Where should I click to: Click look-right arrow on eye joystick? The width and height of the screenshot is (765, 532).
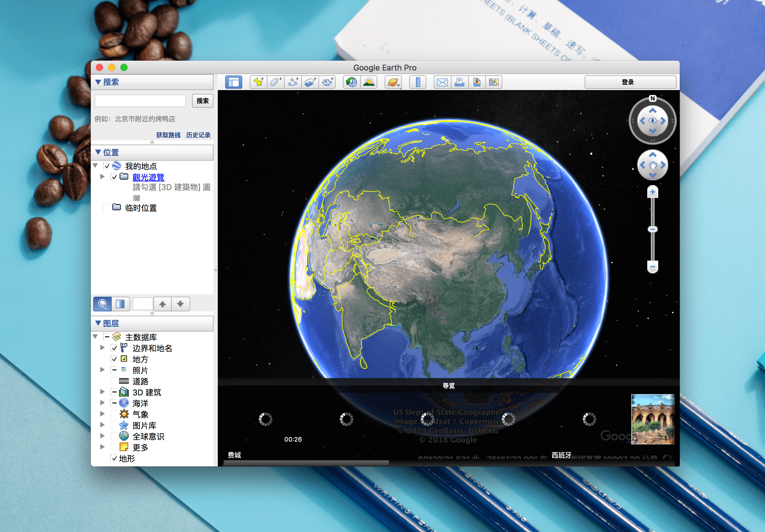tap(663, 120)
